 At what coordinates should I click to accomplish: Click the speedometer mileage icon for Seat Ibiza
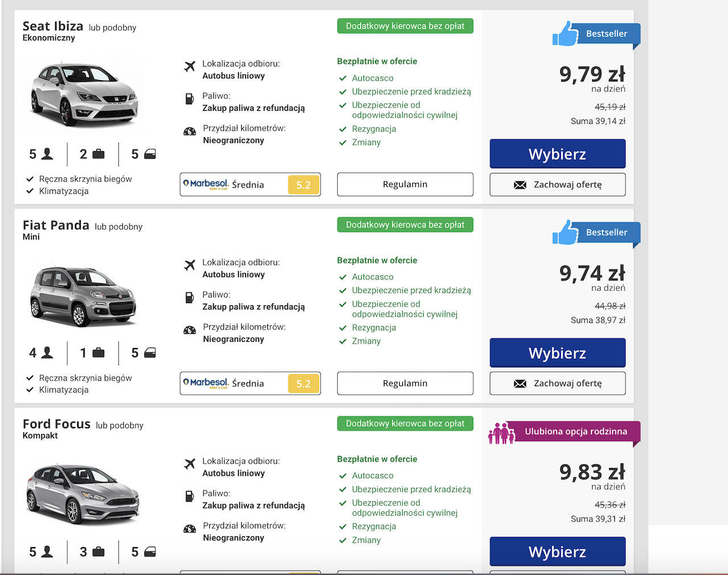tap(190, 131)
